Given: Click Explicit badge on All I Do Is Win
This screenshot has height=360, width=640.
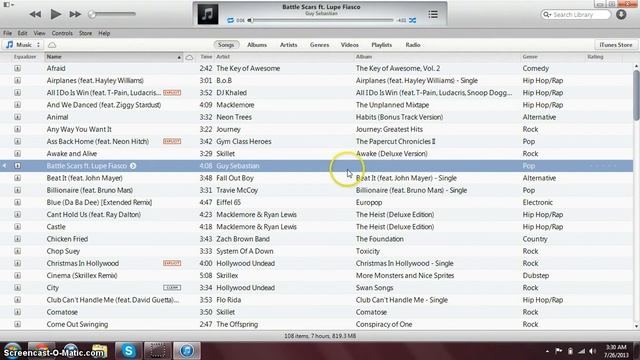Looking at the screenshot, I should 172,93.
